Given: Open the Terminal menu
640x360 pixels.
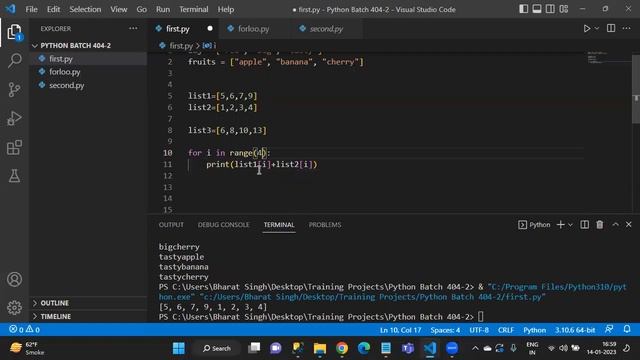Looking at the screenshot, I should point(193,9).
